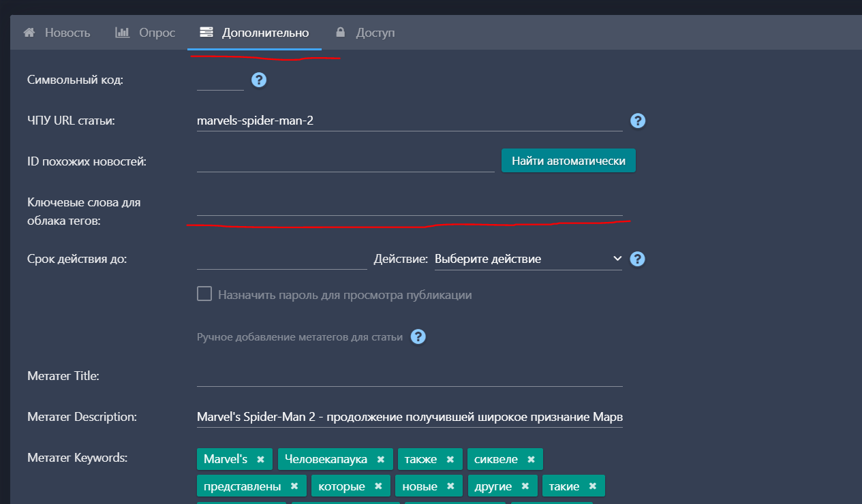Click help icon next to Действие dropdown
862x504 pixels.
coord(638,259)
